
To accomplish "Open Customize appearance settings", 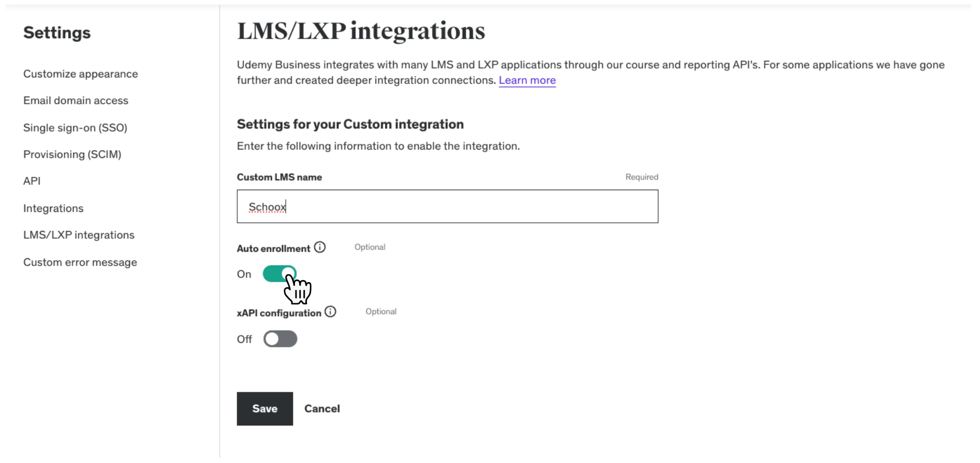I will click(x=80, y=74).
